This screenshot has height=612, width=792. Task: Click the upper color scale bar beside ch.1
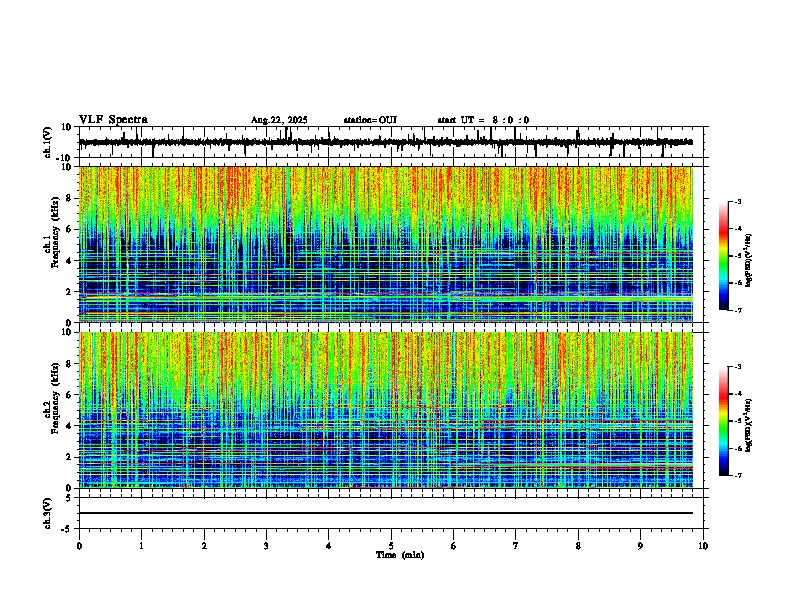tap(724, 256)
